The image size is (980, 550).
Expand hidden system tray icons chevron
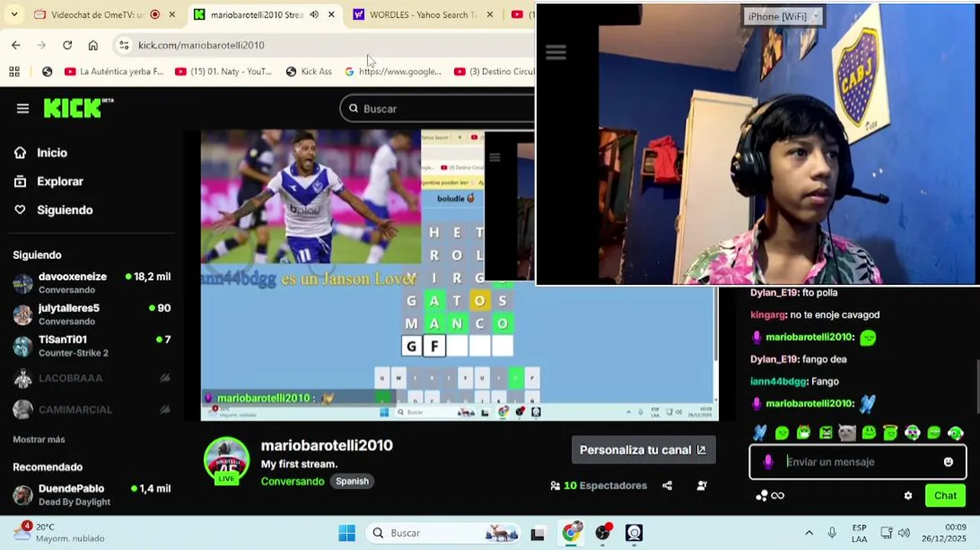coord(809,532)
